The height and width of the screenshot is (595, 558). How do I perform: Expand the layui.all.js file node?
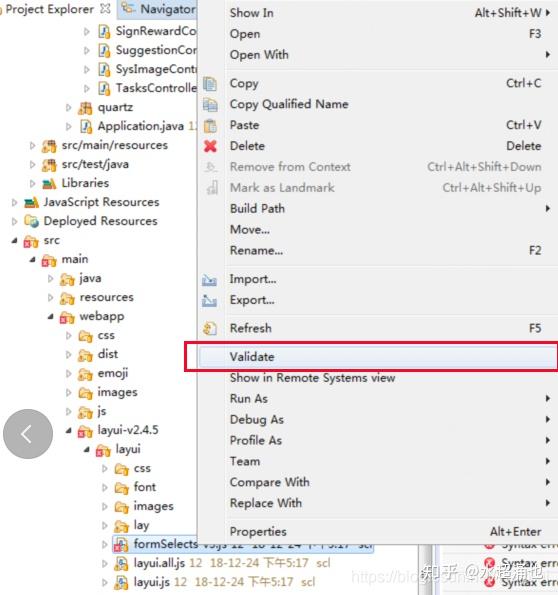[105, 564]
